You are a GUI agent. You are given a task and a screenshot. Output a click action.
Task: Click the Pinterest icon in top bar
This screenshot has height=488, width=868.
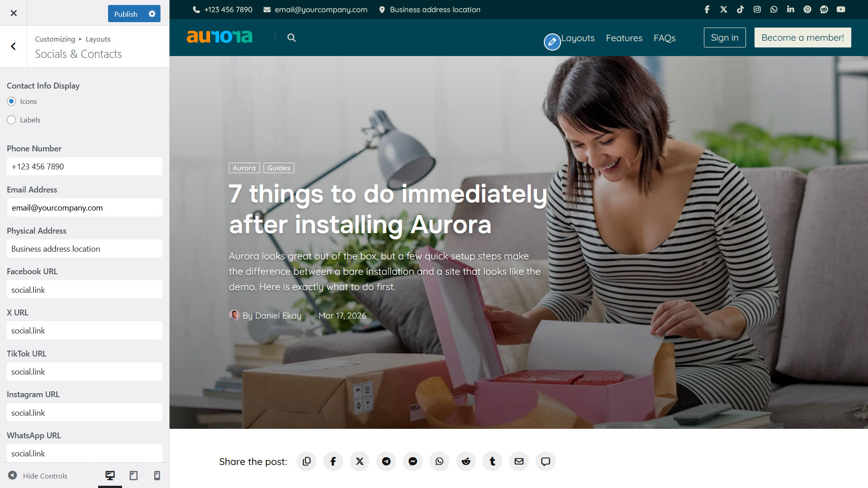(x=807, y=9)
